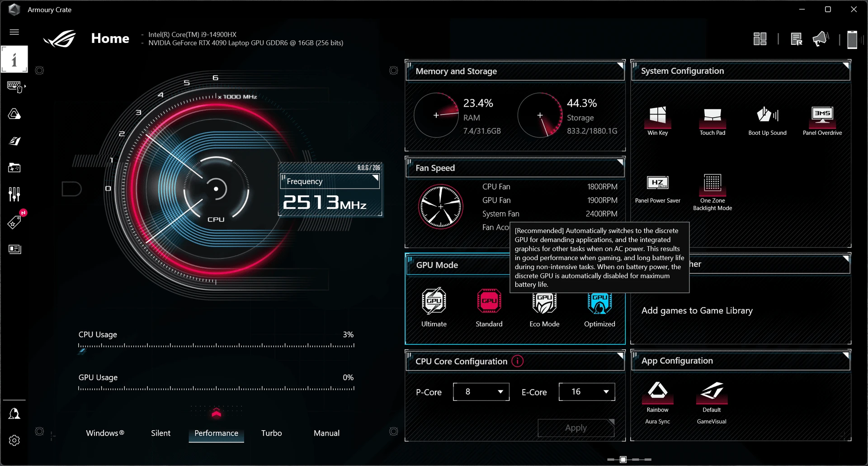Image resolution: width=868 pixels, height=466 pixels.
Task: Click the Storage usage gauge
Action: point(540,115)
